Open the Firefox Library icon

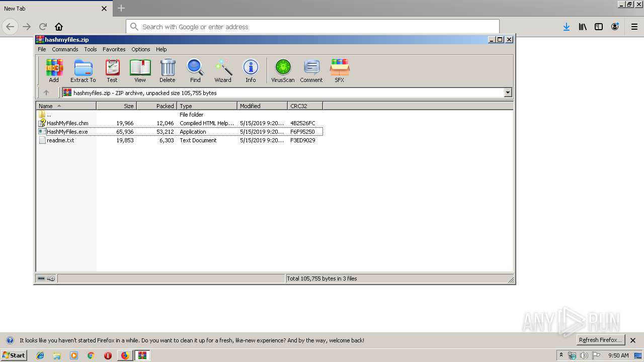[x=583, y=27]
